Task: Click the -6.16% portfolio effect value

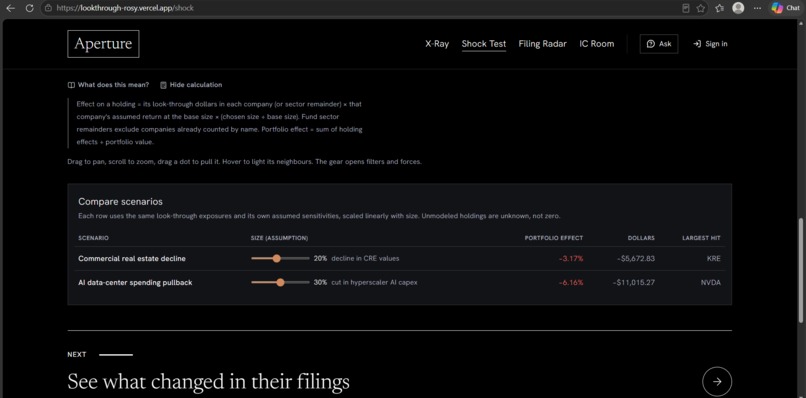Action: pos(571,282)
